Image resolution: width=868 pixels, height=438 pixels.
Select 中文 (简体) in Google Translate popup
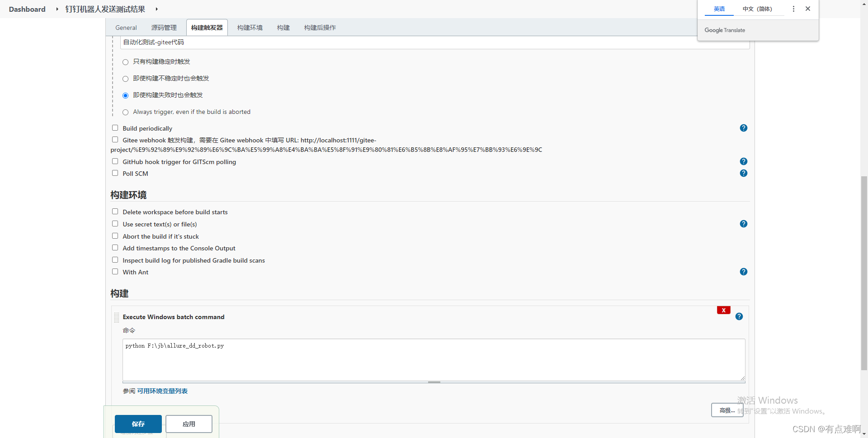coord(757,9)
